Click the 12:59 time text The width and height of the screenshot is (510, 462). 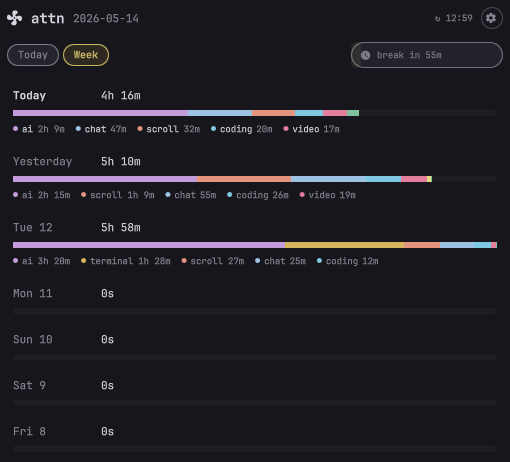459,18
